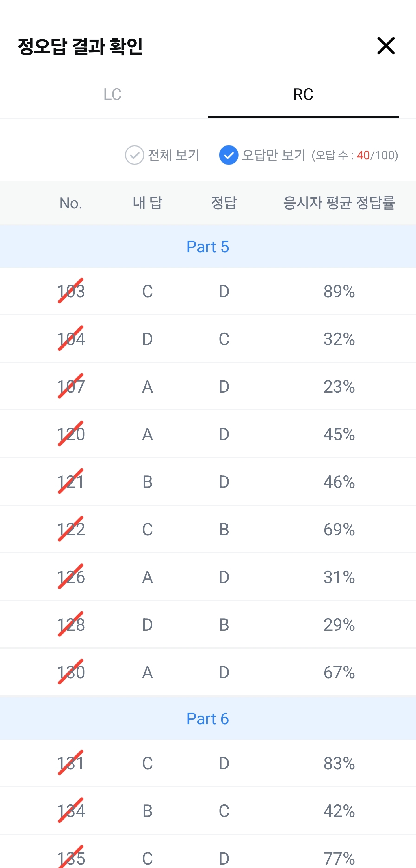Select the slashed question number 130
Viewport: 416px width, 868px height.
tap(71, 672)
